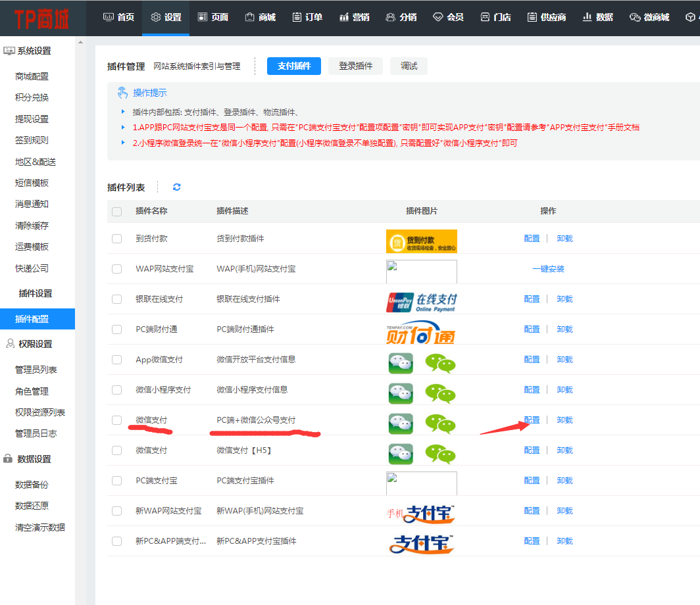Screen dimensions: 700x605
Task: Click the UnionPay 在线支付 logo
Action: (x=421, y=302)
